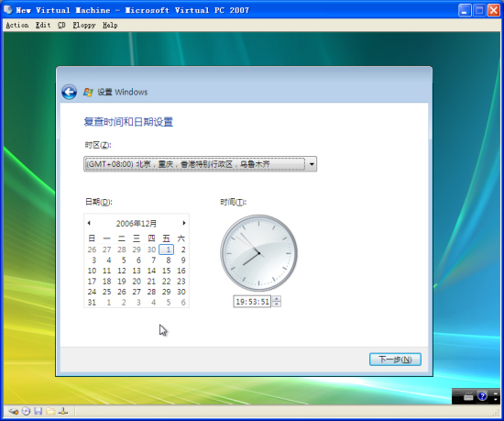Viewport: 504px width, 421px height.
Task: Select December 17 in calendar
Action: pyautogui.click(x=92, y=282)
